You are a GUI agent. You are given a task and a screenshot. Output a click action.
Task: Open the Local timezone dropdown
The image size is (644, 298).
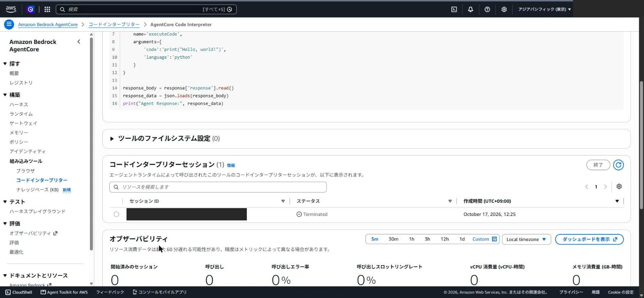[x=526, y=239]
